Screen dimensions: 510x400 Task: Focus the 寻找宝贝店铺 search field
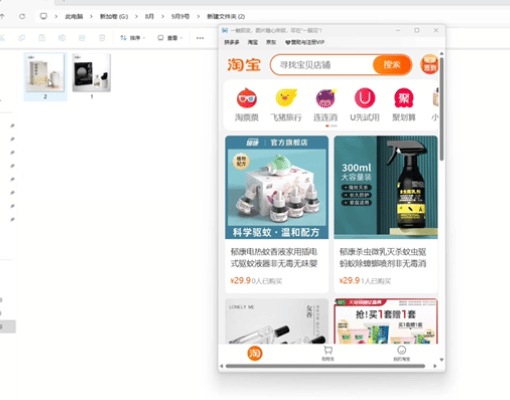tap(323, 65)
